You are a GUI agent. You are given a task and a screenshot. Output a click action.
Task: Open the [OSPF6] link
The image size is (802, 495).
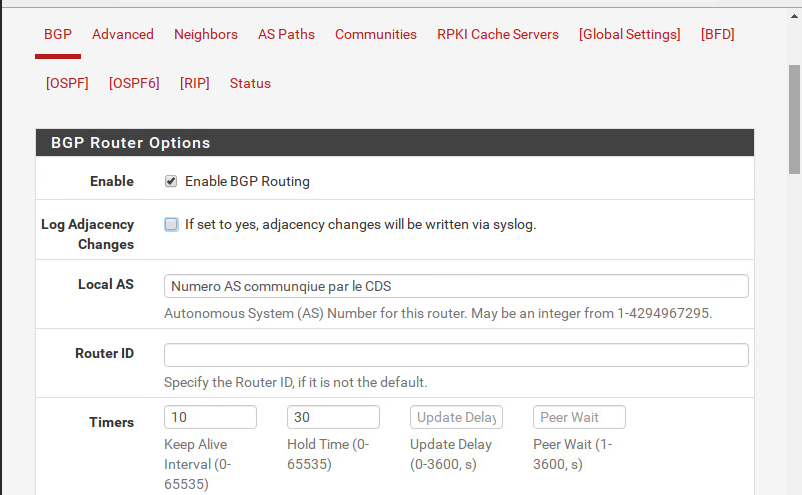pyautogui.click(x=134, y=83)
